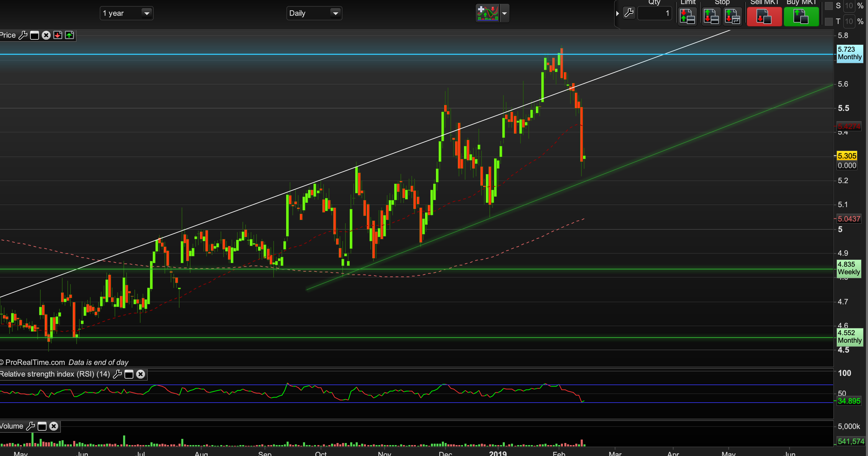Screen dimensions: 868x456
Task: Open the order toolbar wrench settings
Action: pos(629,13)
